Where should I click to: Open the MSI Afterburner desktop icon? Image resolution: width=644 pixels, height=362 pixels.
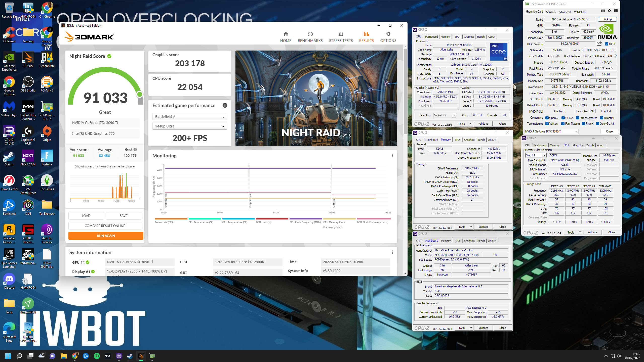(x=28, y=185)
